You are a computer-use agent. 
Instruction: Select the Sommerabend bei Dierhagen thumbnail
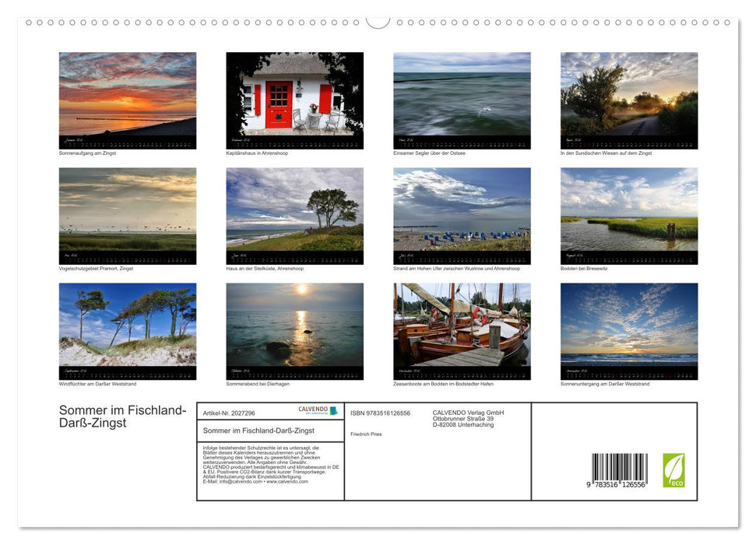pyautogui.click(x=295, y=331)
